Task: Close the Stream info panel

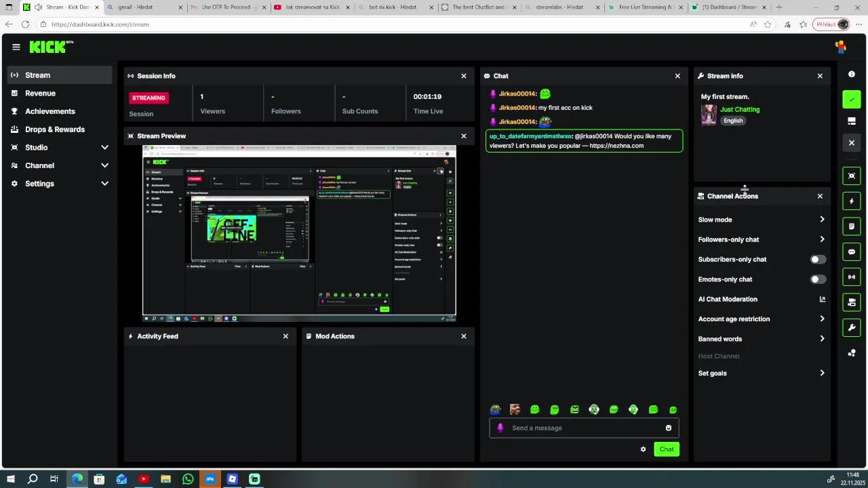Action: tap(820, 76)
